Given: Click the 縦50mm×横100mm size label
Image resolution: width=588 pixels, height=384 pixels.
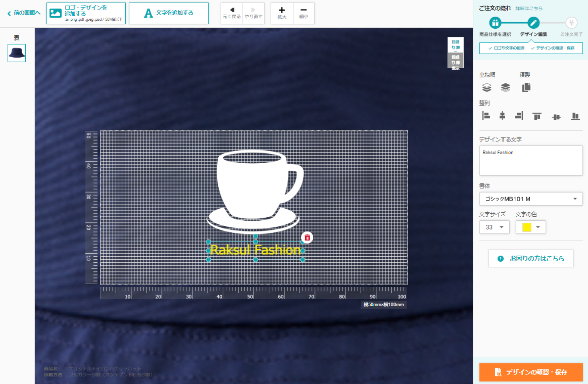Looking at the screenshot, I should [x=383, y=305].
